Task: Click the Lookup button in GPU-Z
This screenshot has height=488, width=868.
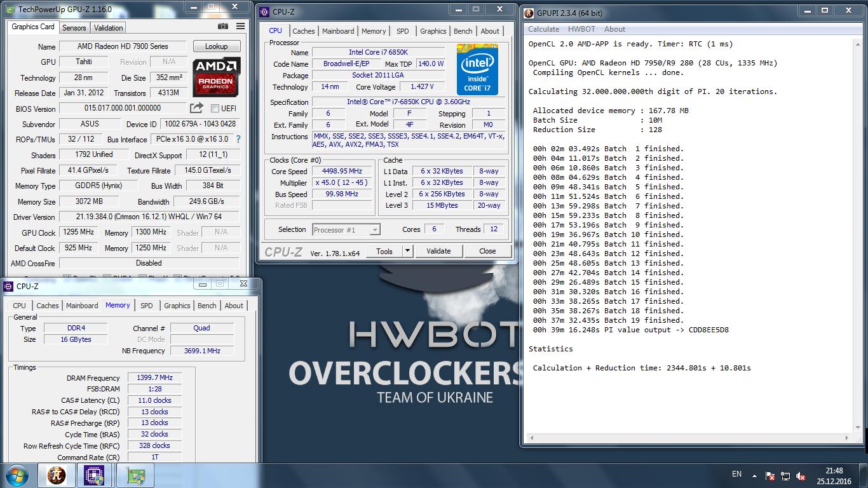Action: pos(216,46)
